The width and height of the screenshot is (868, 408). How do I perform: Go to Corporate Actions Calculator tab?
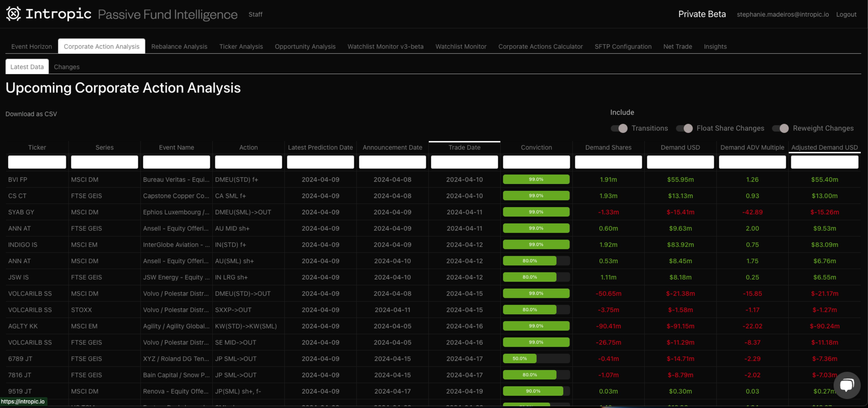[540, 46]
